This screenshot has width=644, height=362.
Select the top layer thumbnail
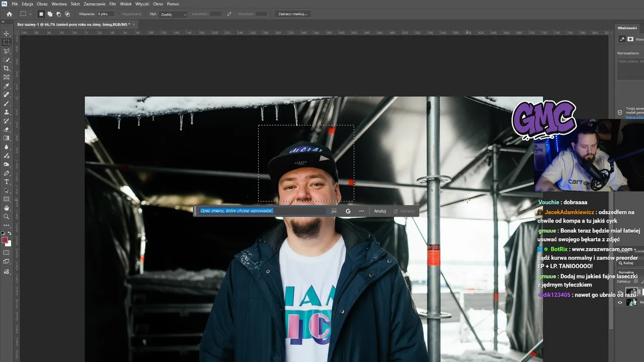tap(631, 292)
